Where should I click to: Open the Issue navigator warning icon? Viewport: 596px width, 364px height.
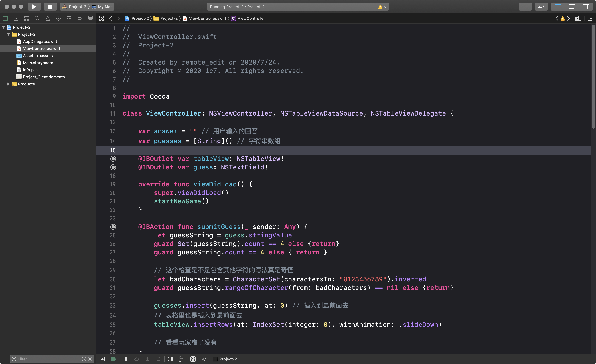tap(48, 18)
